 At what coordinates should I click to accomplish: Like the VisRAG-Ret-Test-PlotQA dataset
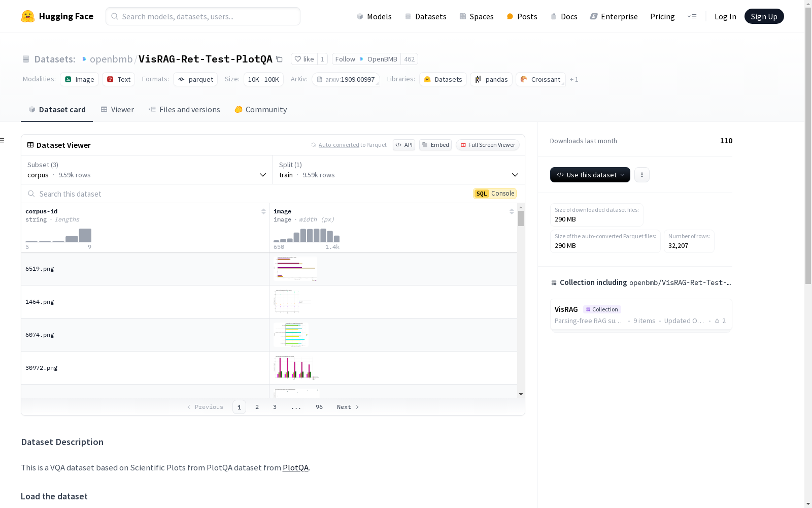pyautogui.click(x=304, y=59)
